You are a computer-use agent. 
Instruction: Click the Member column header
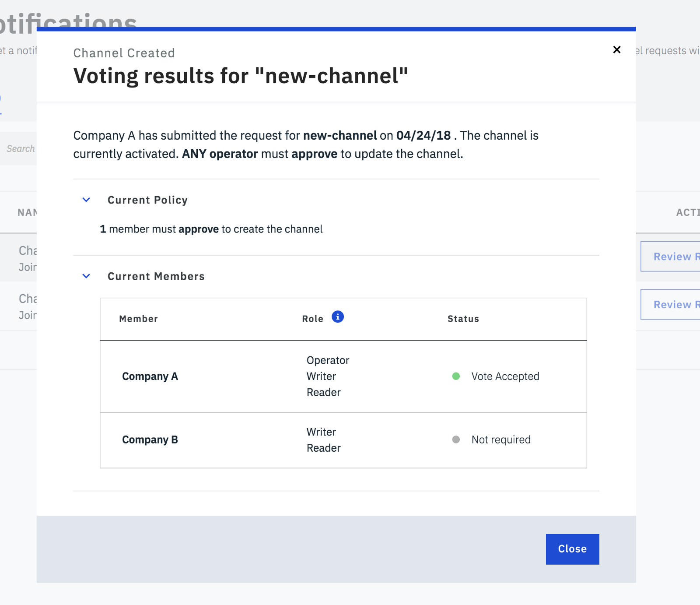pyautogui.click(x=138, y=319)
